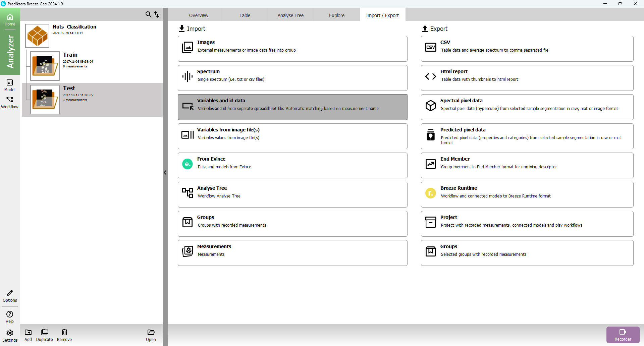Image resolution: width=644 pixels, height=346 pixels.
Task: Select the Train group thumbnail
Action: [45, 66]
